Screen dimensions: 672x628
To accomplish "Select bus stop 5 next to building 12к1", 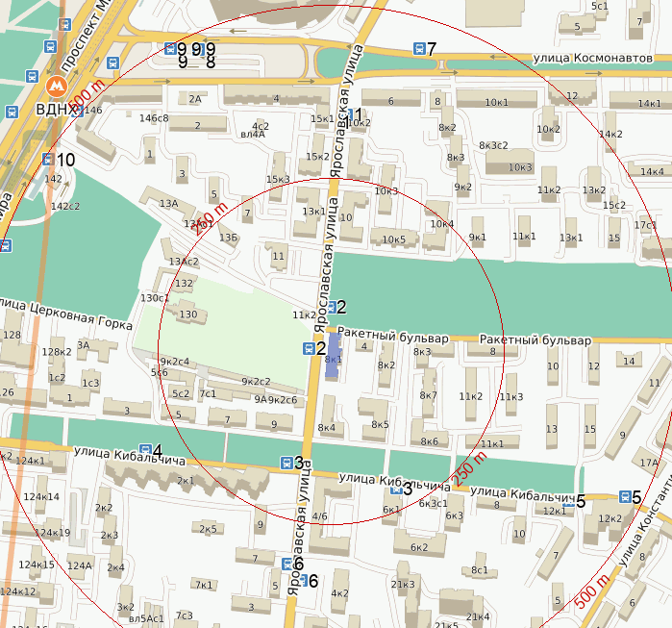I will [x=569, y=501].
